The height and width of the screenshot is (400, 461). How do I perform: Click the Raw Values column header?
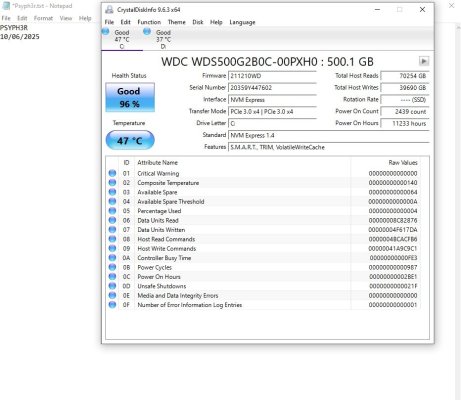(x=403, y=163)
